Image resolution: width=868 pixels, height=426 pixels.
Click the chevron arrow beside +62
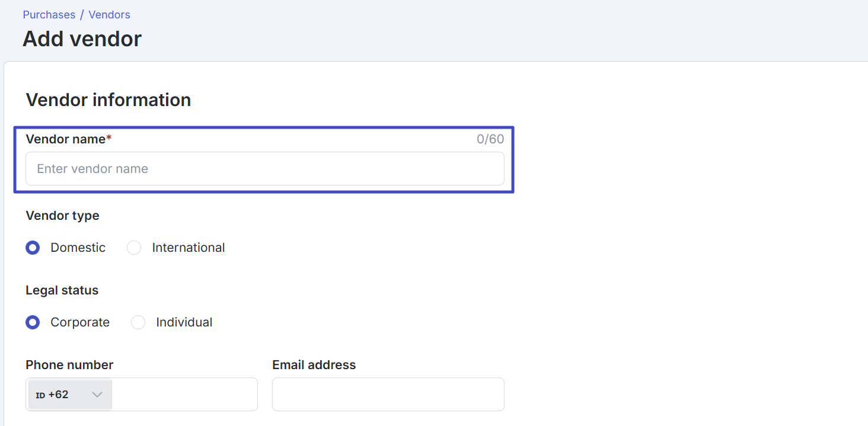pos(97,395)
